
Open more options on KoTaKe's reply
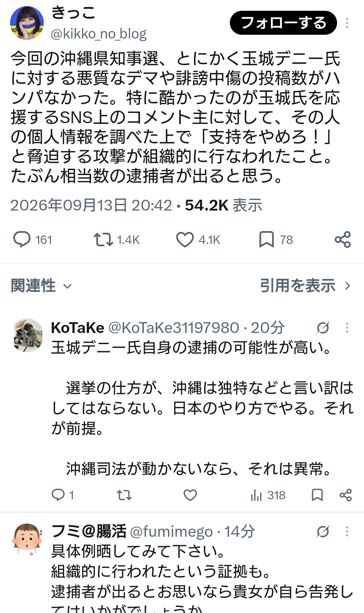click(347, 328)
